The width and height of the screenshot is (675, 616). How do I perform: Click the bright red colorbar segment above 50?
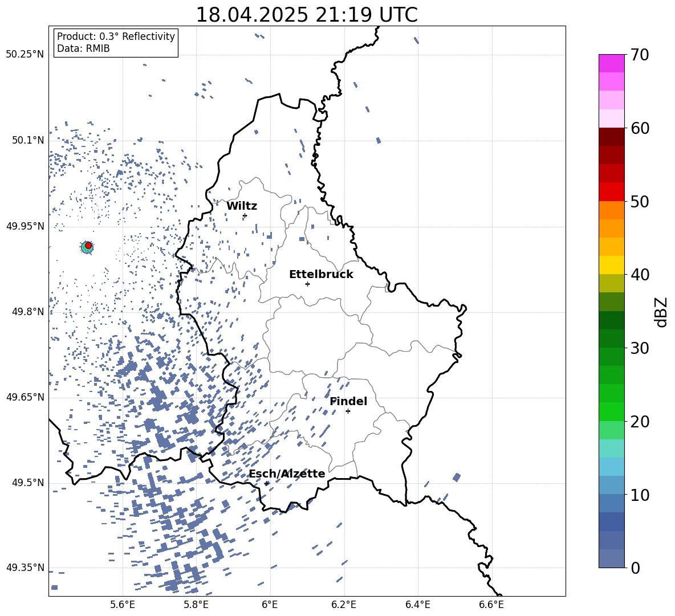point(612,192)
